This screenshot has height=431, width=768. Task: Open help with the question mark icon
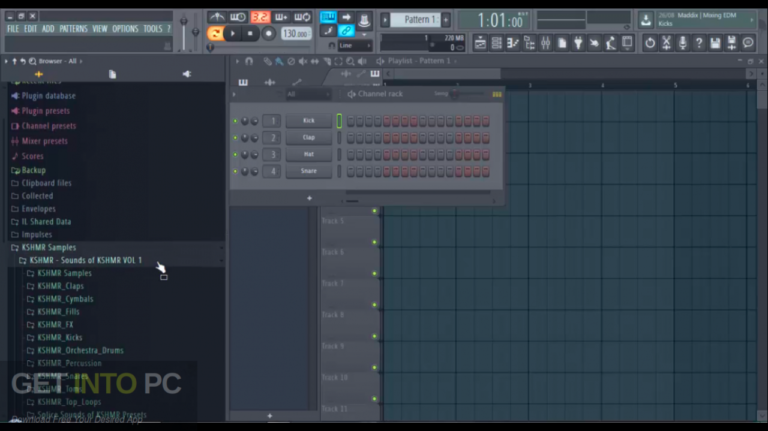[699, 43]
